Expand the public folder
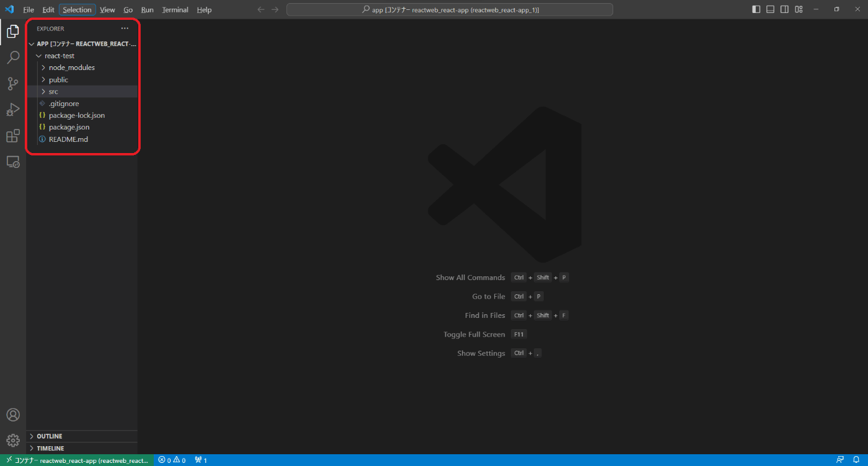This screenshot has width=868, height=466. click(82, 80)
